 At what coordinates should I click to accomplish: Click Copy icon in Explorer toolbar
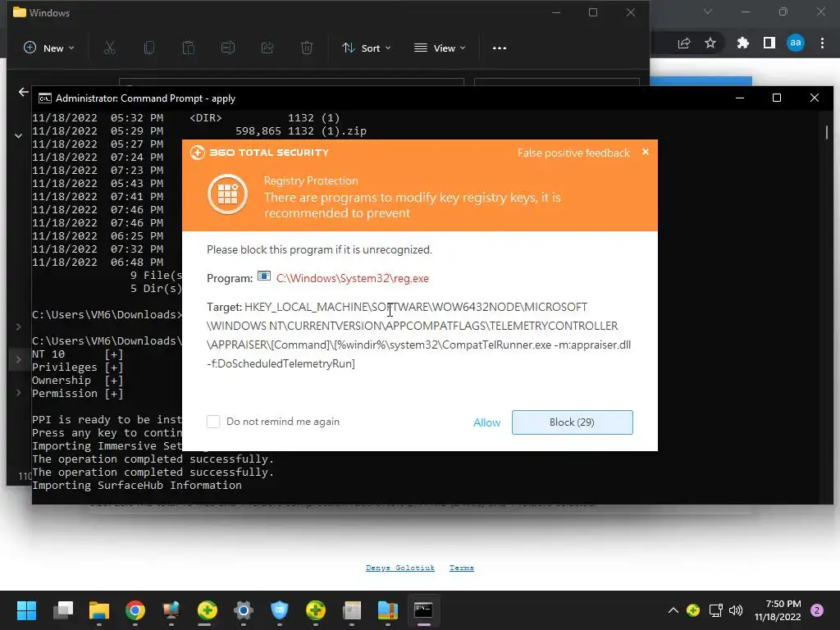tap(149, 48)
